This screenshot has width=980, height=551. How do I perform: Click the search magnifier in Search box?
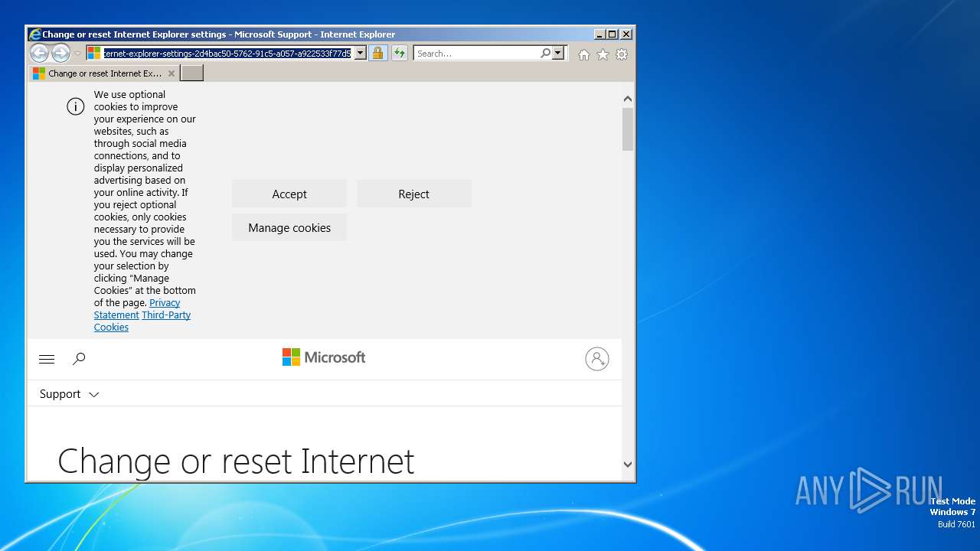(545, 53)
